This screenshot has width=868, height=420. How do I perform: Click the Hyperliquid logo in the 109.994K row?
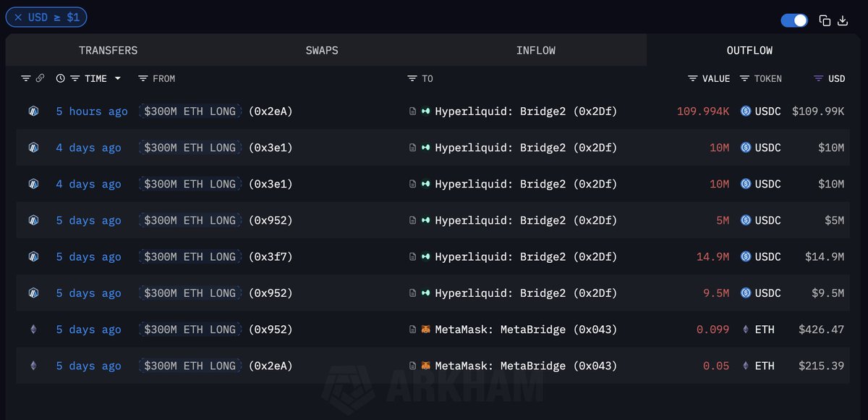point(426,112)
